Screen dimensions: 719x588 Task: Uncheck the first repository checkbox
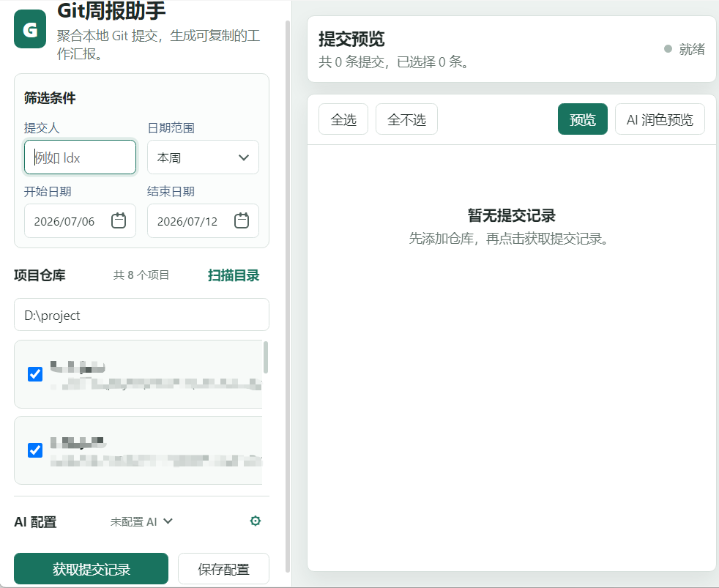tap(35, 373)
